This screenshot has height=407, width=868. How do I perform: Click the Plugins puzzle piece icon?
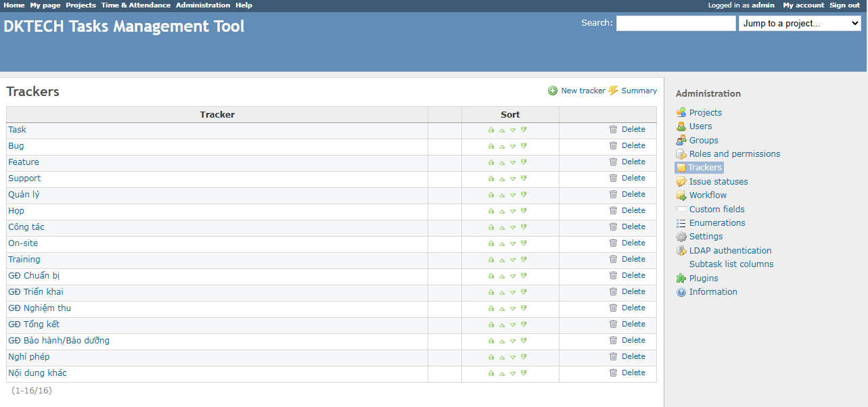point(681,279)
